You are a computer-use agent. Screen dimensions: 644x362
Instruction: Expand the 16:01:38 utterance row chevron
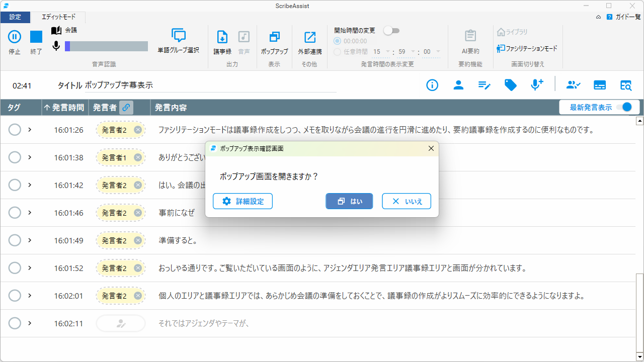(x=30, y=157)
